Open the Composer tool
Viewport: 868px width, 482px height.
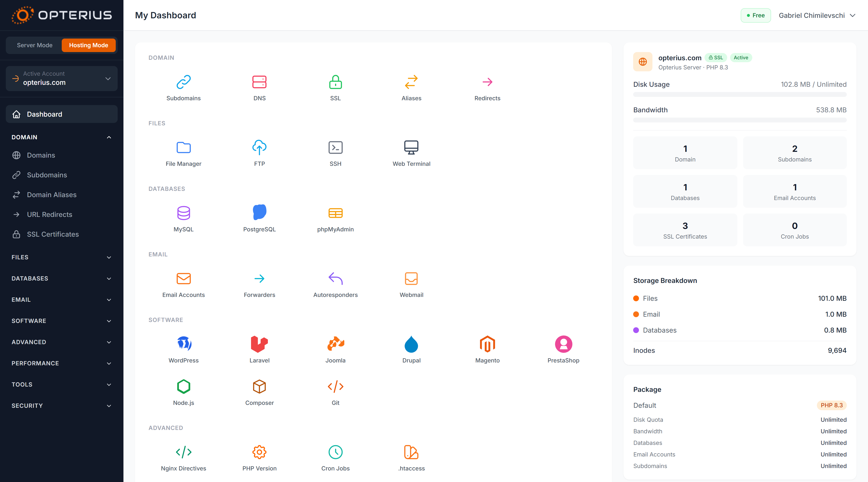coord(259,393)
